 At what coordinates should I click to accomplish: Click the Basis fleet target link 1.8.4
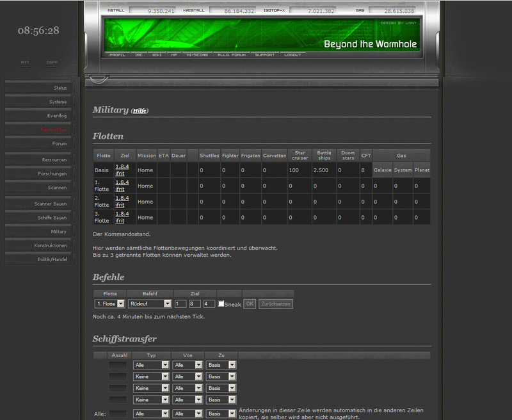122,166
